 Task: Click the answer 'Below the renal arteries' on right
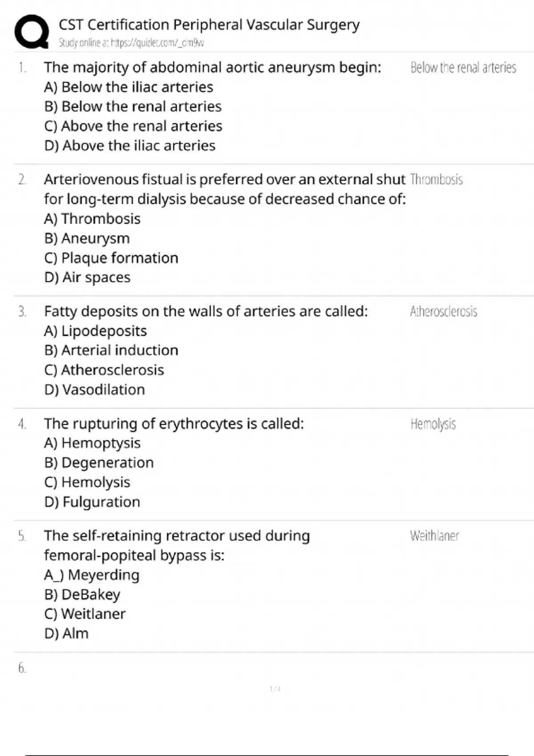click(x=463, y=68)
